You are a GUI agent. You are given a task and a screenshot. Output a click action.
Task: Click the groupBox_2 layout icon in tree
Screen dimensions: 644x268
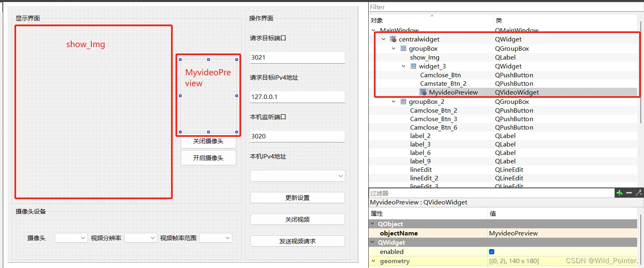(x=403, y=101)
